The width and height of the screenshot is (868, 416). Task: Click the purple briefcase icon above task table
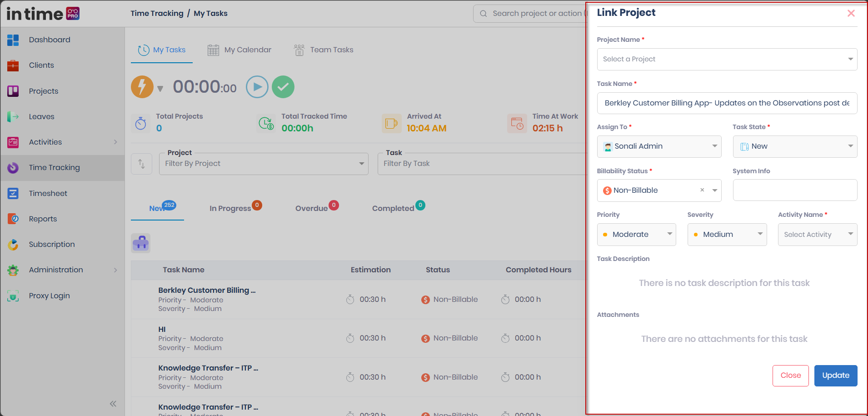pyautogui.click(x=141, y=243)
